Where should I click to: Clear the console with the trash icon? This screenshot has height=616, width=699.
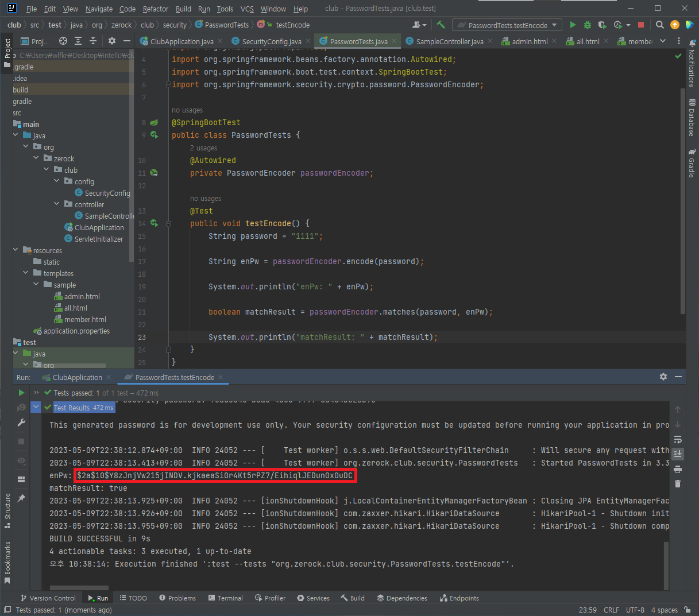pyautogui.click(x=678, y=483)
